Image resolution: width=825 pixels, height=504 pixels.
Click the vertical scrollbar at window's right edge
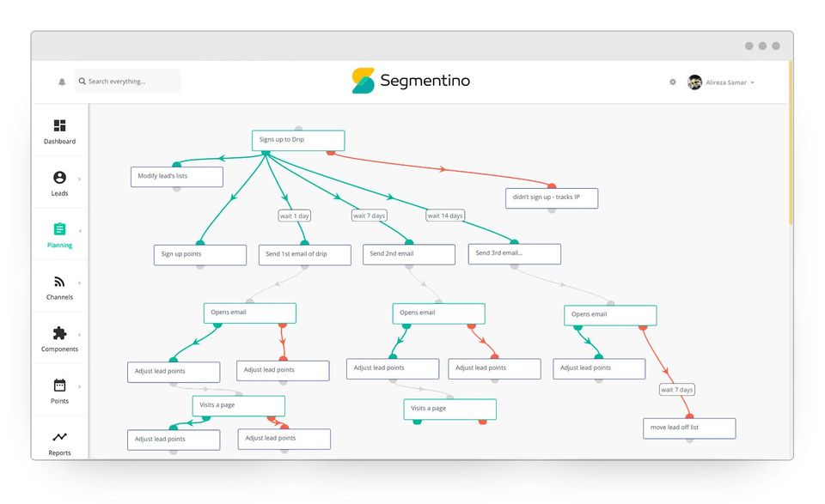coord(791,143)
